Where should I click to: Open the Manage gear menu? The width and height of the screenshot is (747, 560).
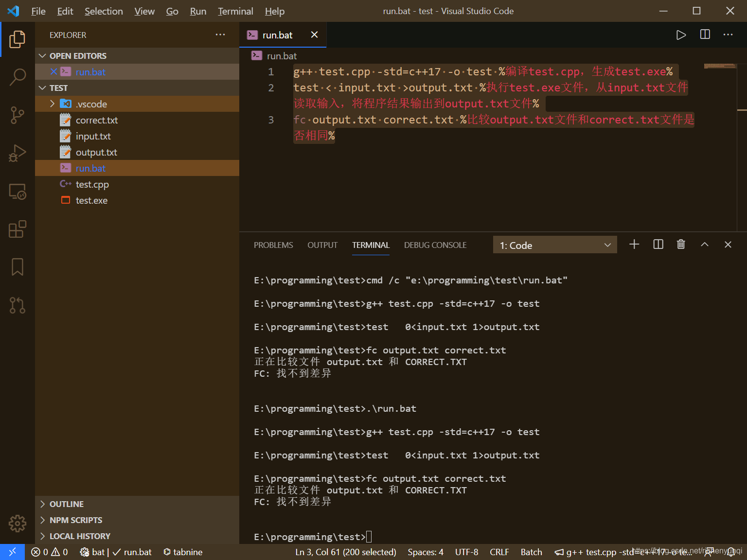[x=18, y=524]
